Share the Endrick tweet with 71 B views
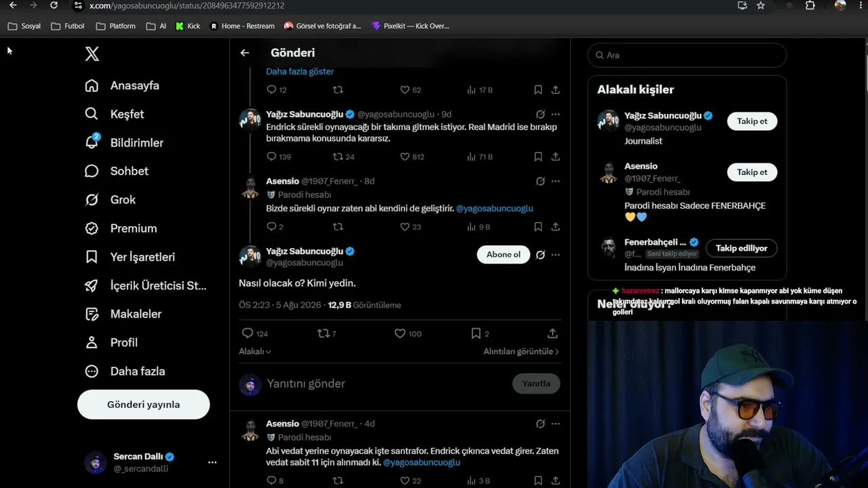The image size is (868, 488). point(555,157)
